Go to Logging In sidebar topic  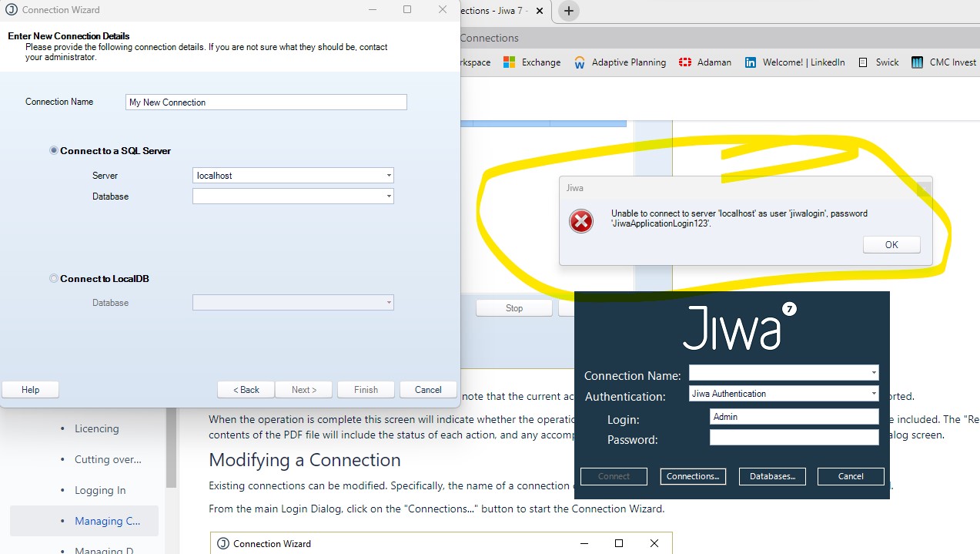click(100, 490)
